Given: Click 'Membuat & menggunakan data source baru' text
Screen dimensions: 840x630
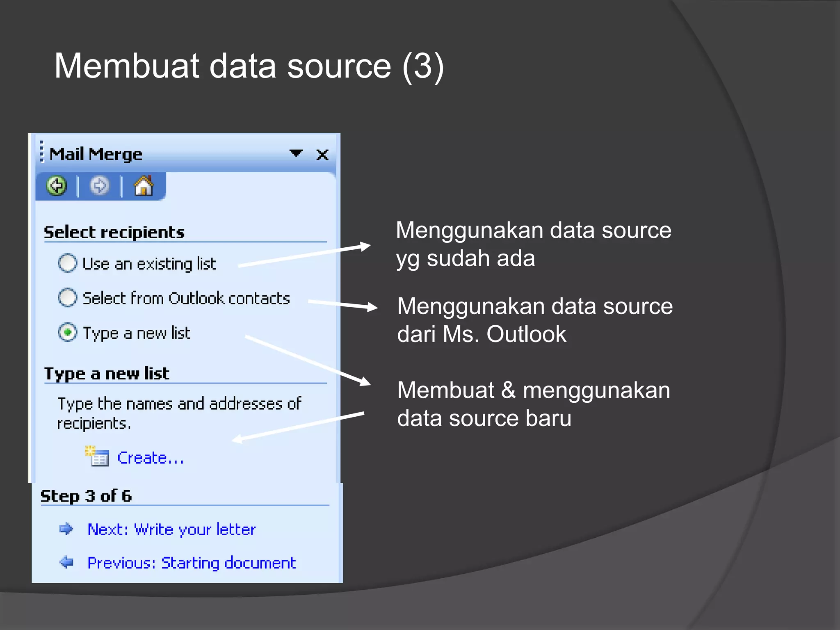Looking at the screenshot, I should pos(534,404).
